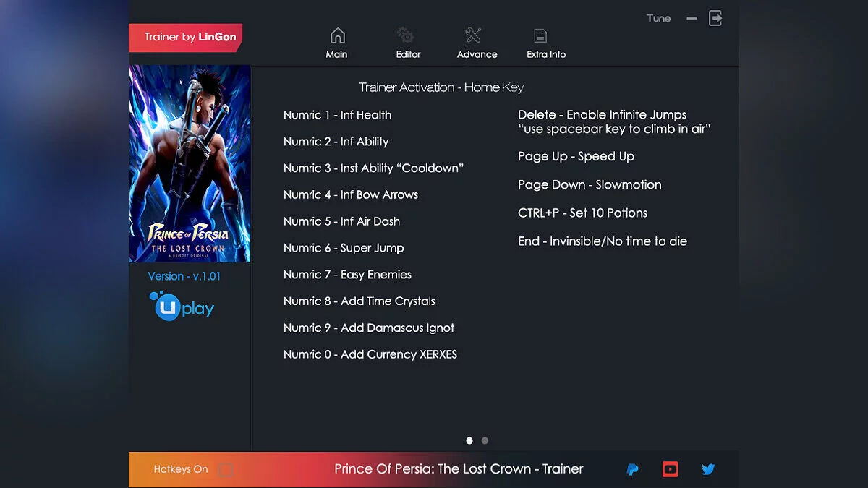Open the Twitter bird icon
Image resolution: width=868 pixels, height=488 pixels.
(x=708, y=469)
